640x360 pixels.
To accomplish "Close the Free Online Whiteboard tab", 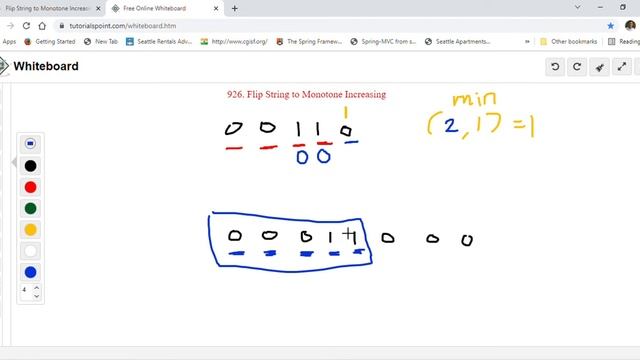I will (216, 8).
